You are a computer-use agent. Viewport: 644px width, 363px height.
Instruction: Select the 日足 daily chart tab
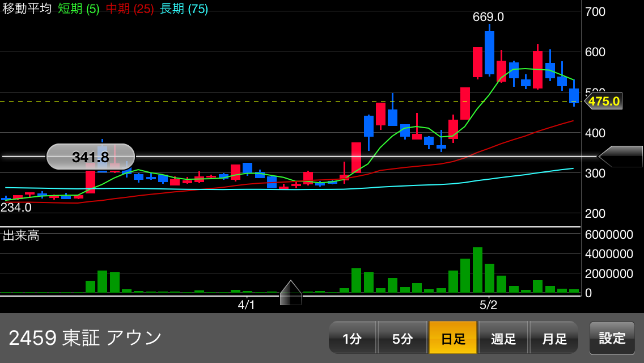pyautogui.click(x=452, y=338)
